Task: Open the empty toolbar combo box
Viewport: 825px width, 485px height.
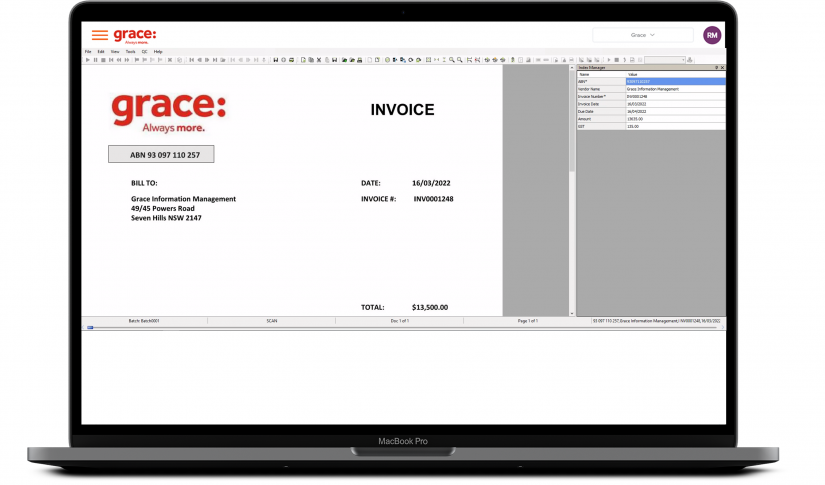Action: coord(665,60)
